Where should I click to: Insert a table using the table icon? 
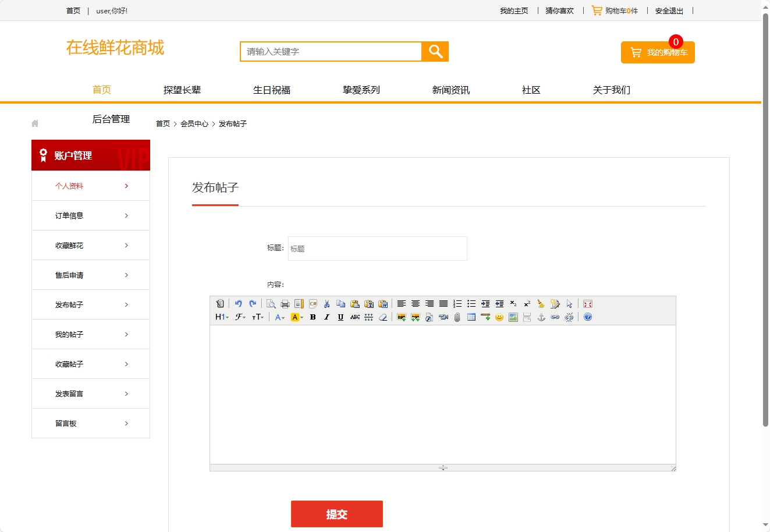(x=470, y=317)
